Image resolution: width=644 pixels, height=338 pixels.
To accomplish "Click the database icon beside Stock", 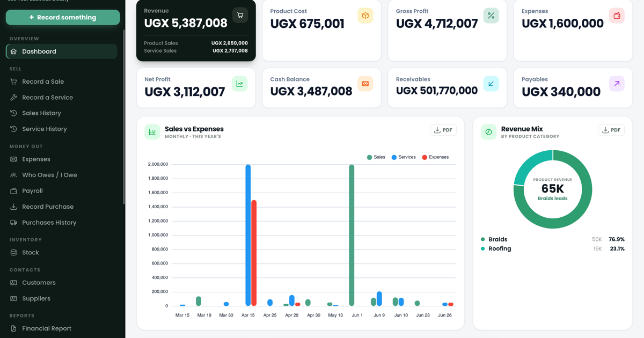I will [14, 253].
